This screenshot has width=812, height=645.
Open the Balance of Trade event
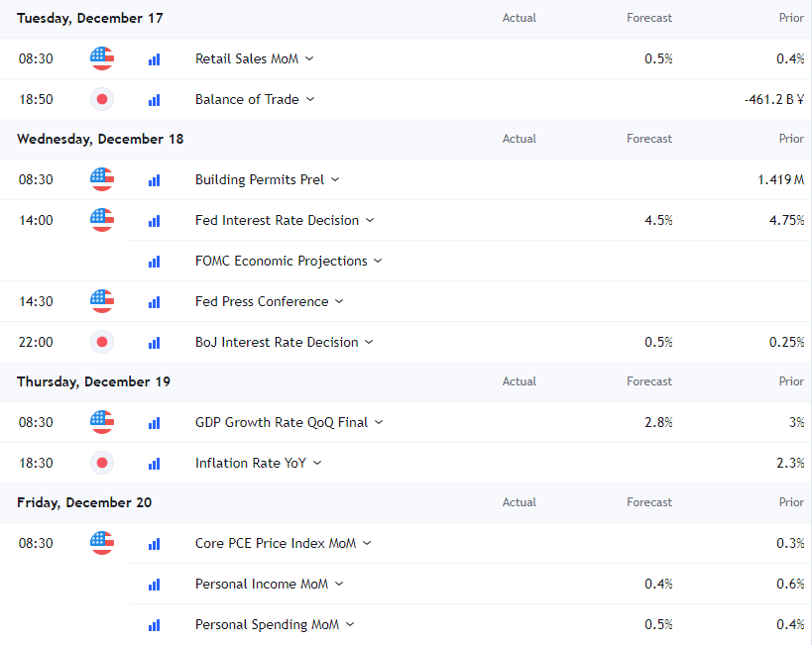[247, 99]
